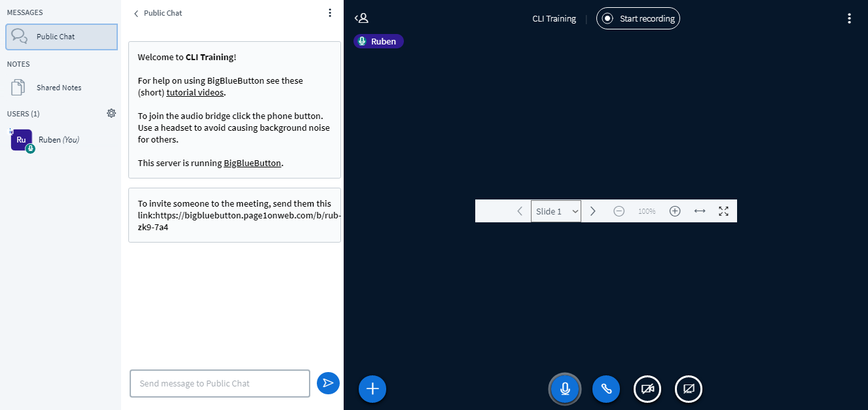Select user Ruben (You) in list
The height and width of the screenshot is (410, 868).
point(62,140)
